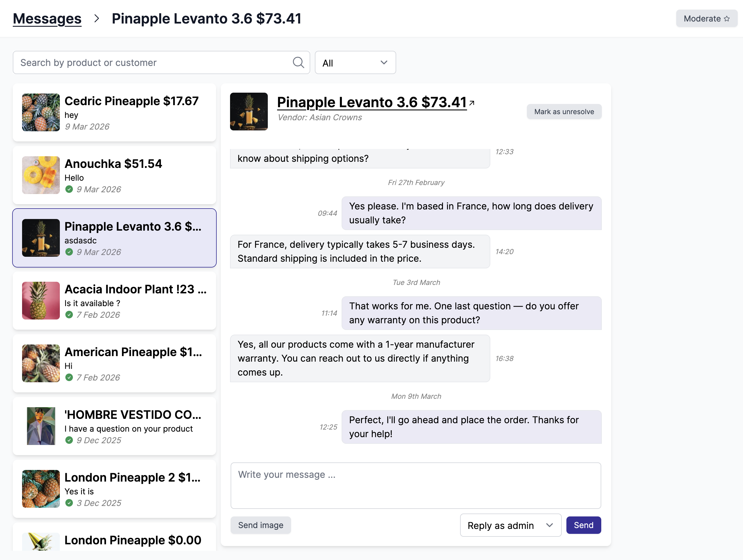This screenshot has width=743, height=560.
Task: Click the Messages breadcrumb link
Action: [x=47, y=19]
